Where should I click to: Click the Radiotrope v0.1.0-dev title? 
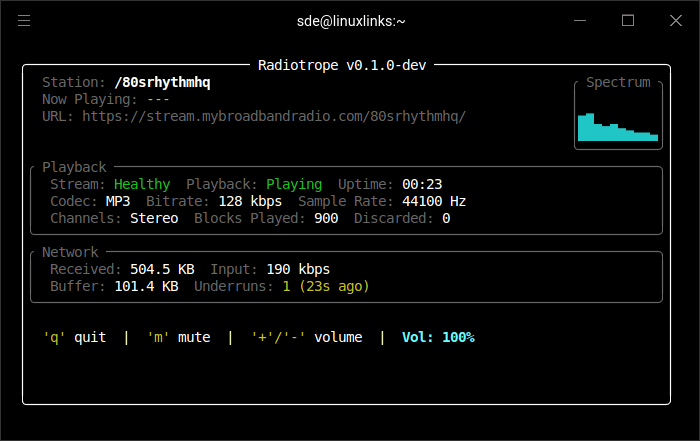[x=342, y=65]
